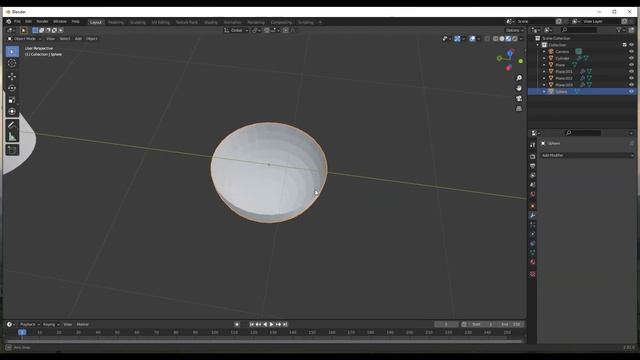Open the Modifier properties wrench tab
The width and height of the screenshot is (640, 360).
click(532, 215)
